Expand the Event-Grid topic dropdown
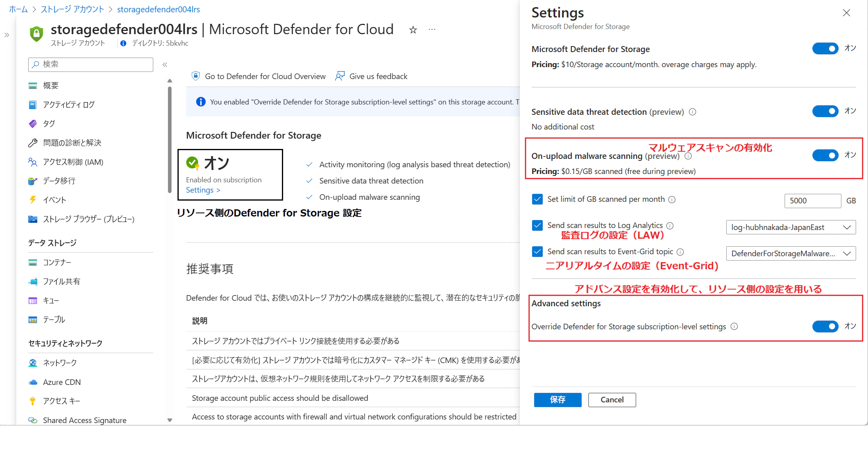This screenshot has width=868, height=456. pos(791,253)
